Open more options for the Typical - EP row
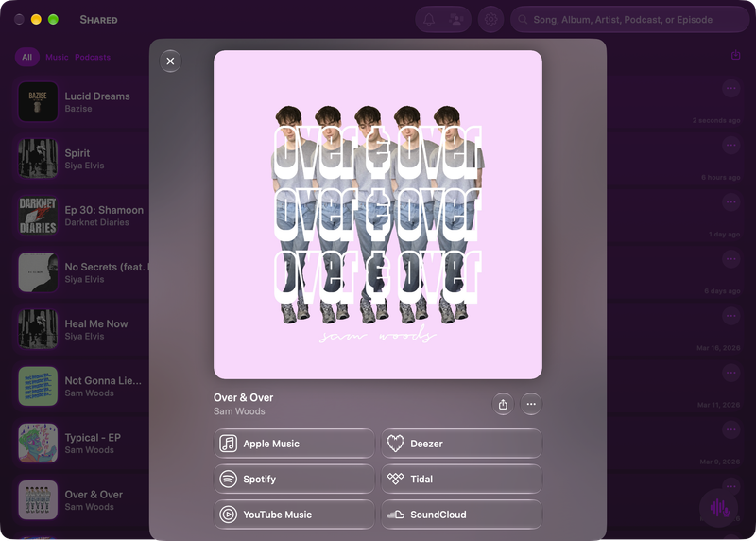 [731, 430]
